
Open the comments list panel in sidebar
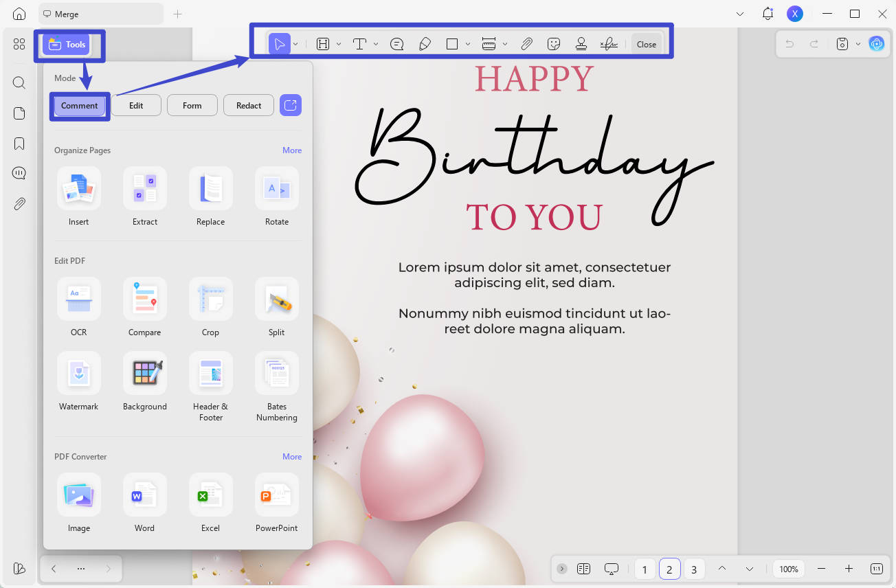coord(19,173)
